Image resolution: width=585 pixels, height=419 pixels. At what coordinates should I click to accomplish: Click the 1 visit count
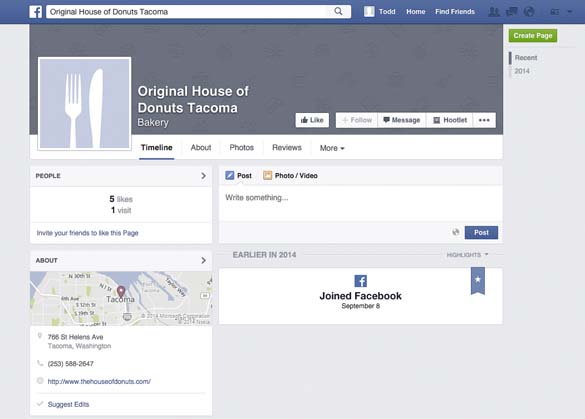coord(121,210)
